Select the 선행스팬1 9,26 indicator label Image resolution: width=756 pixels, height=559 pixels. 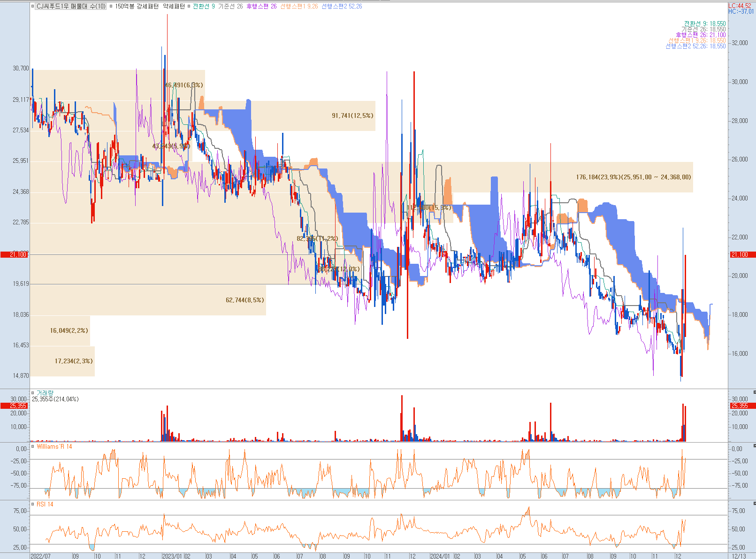click(x=299, y=7)
